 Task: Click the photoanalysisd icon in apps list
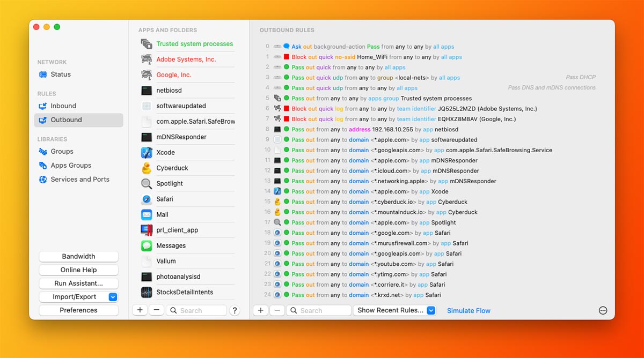147,277
